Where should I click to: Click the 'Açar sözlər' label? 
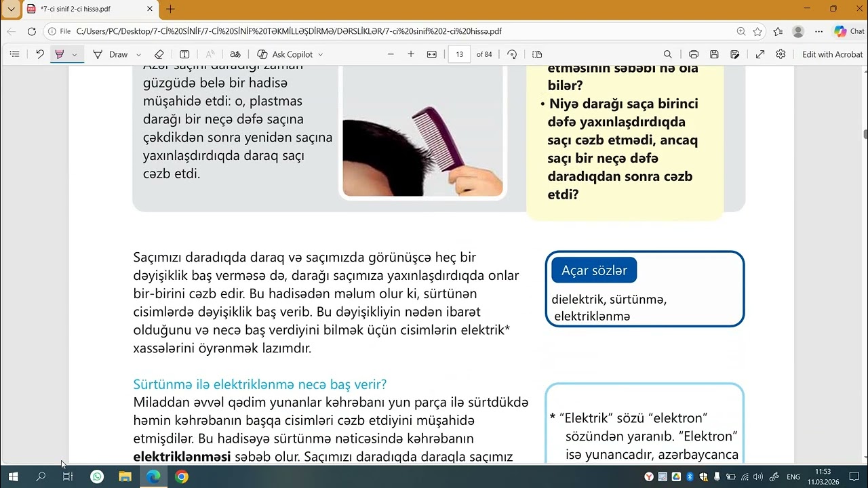(594, 270)
